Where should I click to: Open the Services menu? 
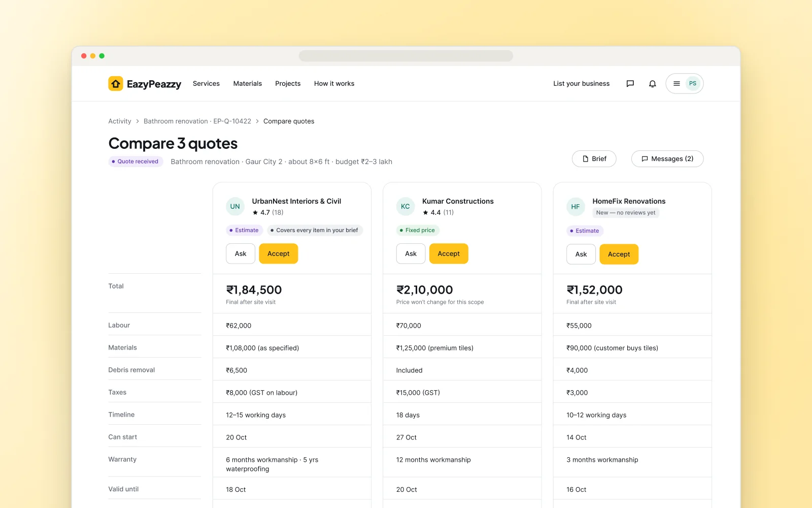(x=206, y=84)
